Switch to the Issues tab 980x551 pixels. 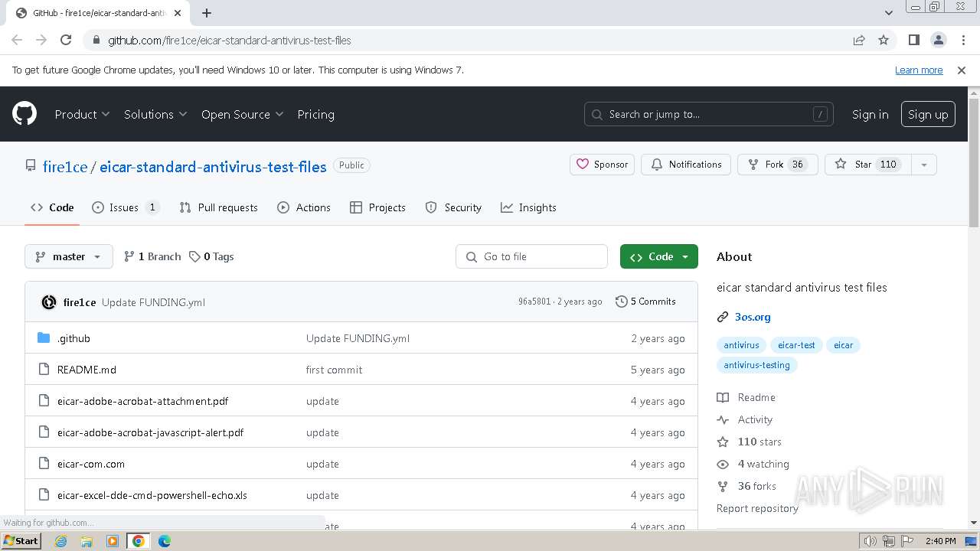(x=126, y=207)
